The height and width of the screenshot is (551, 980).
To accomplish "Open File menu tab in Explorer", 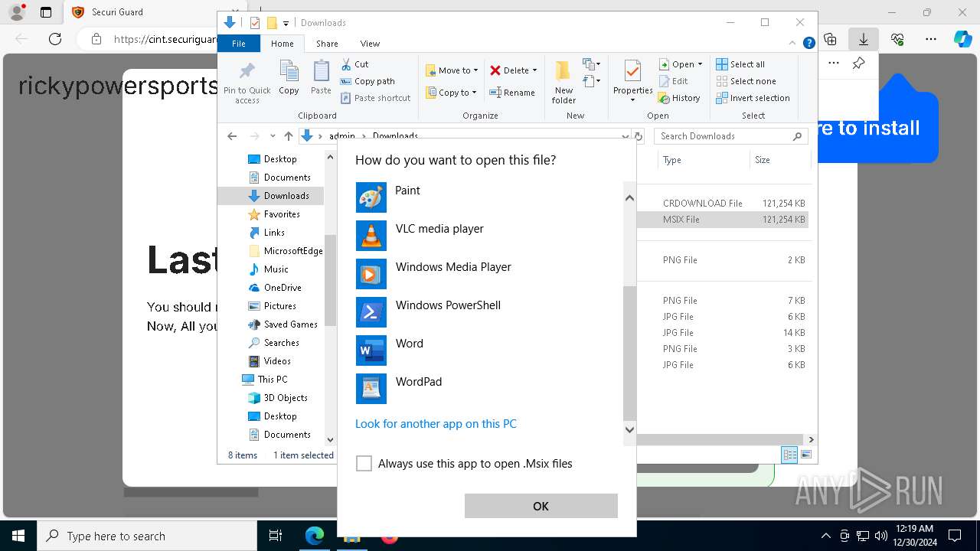I will (x=239, y=44).
